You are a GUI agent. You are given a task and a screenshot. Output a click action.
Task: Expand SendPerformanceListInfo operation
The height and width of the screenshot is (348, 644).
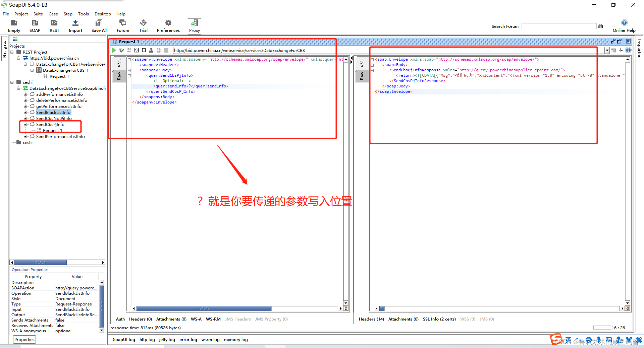pyautogui.click(x=25, y=136)
